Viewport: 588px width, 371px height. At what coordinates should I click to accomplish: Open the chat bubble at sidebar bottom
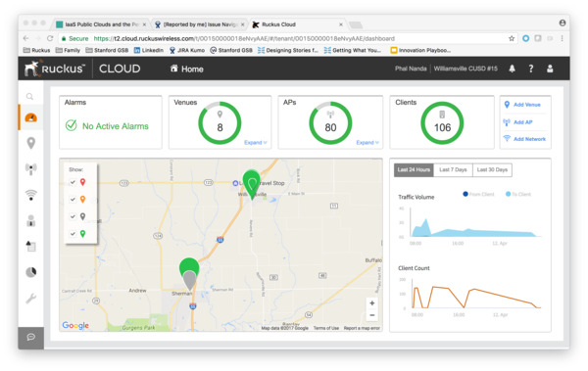pyautogui.click(x=30, y=337)
